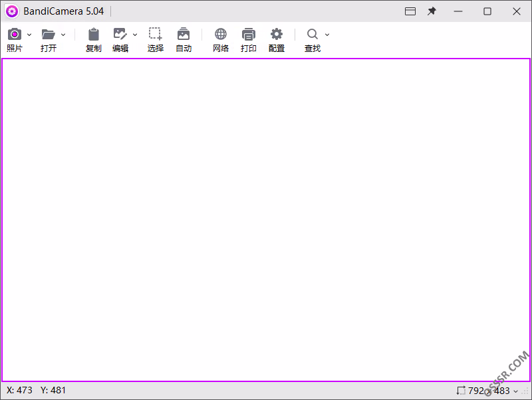Screen dimensions: 532x400
Task: Close the BandiCamera window
Action: (517, 11)
